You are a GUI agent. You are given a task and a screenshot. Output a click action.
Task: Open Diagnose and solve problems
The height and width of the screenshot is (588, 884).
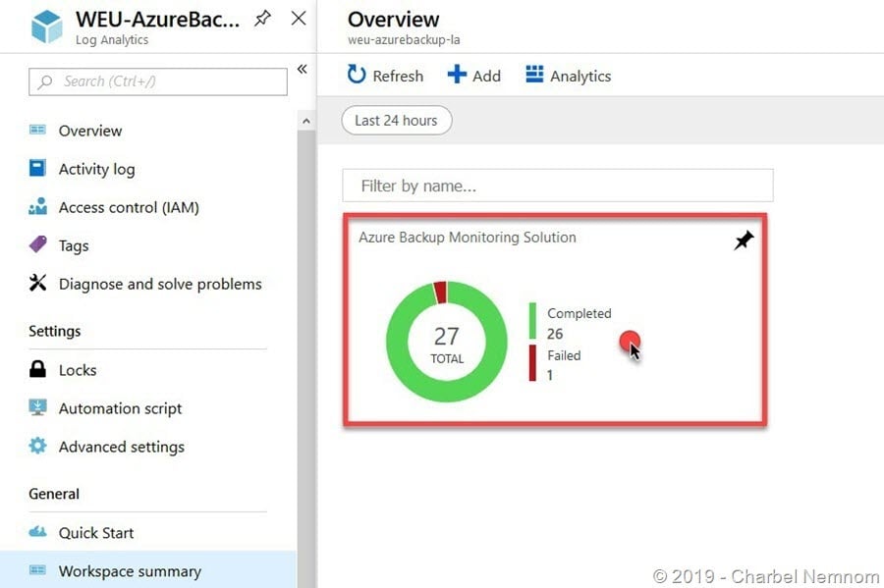click(160, 284)
